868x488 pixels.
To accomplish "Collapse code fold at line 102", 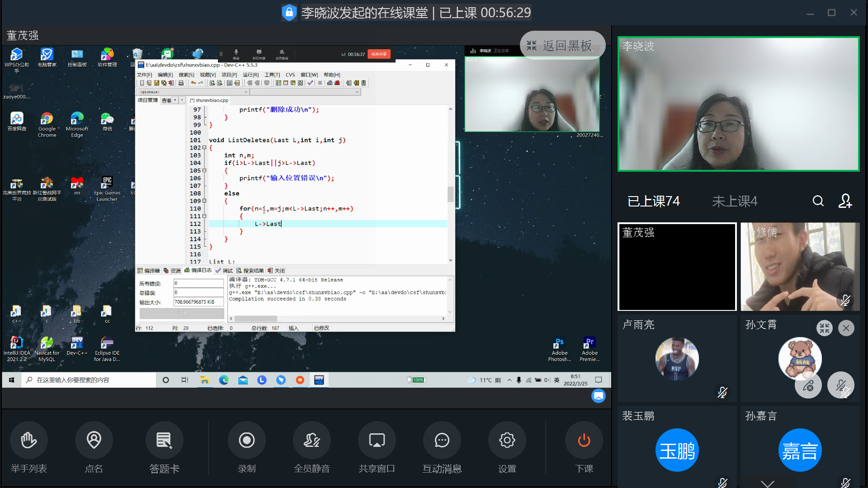I will point(204,148).
